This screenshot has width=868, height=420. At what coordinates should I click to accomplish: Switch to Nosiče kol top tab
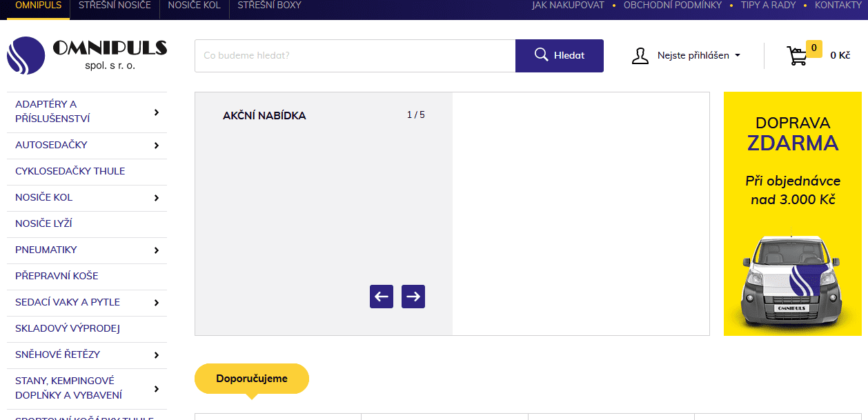coord(195,6)
